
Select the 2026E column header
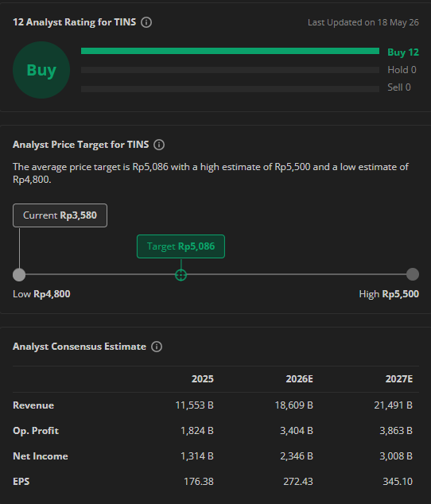(x=300, y=379)
